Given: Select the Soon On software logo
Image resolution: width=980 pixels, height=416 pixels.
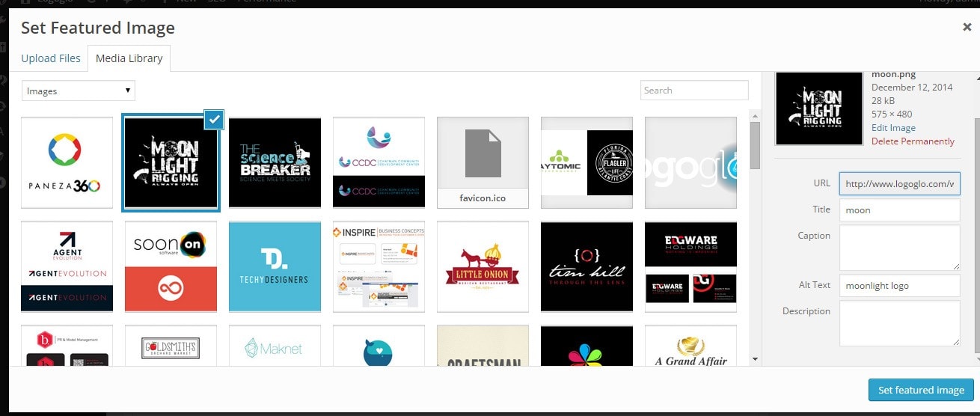Looking at the screenshot, I should coord(171,266).
